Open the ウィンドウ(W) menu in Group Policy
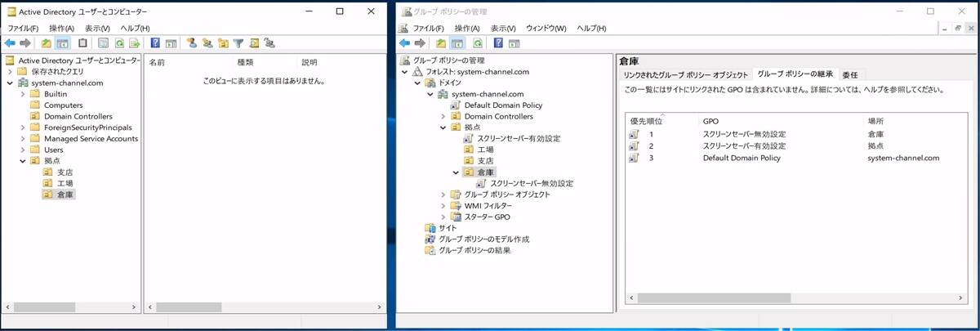Screen dimensions: 980x331 tap(546, 29)
